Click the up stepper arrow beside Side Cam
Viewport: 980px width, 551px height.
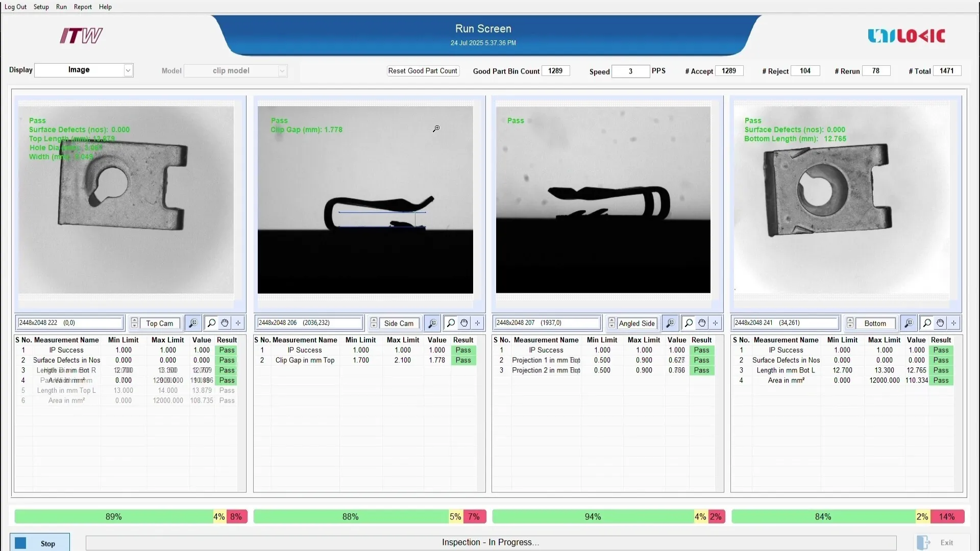point(374,320)
